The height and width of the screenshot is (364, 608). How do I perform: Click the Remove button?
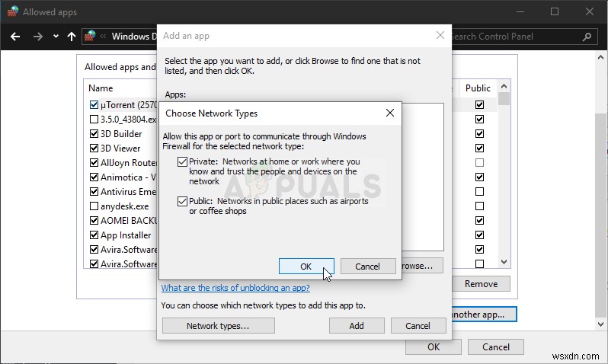coord(482,284)
